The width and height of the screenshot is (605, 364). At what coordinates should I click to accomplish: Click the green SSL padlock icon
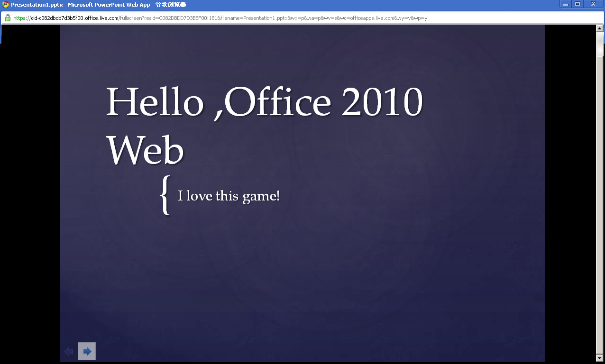[8, 18]
